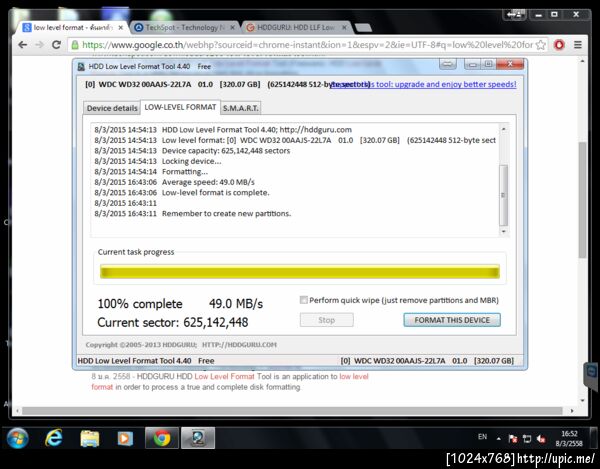Close the TechSpot tab
The height and width of the screenshot is (469, 600).
tap(232, 28)
